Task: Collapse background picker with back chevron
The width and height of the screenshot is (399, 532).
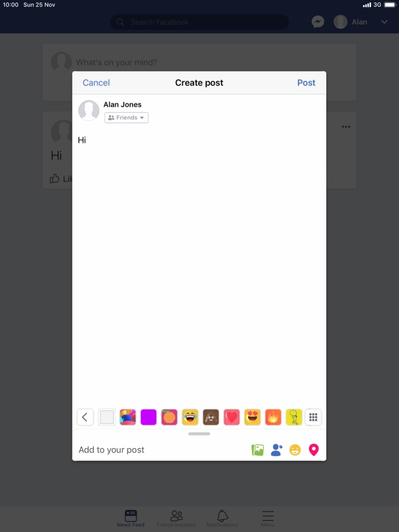Action: click(85, 417)
